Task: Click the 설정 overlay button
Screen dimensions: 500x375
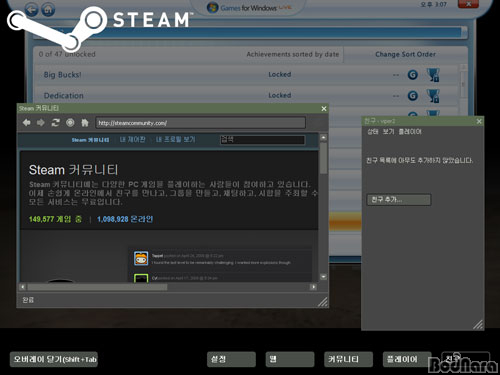Action: tap(231, 359)
